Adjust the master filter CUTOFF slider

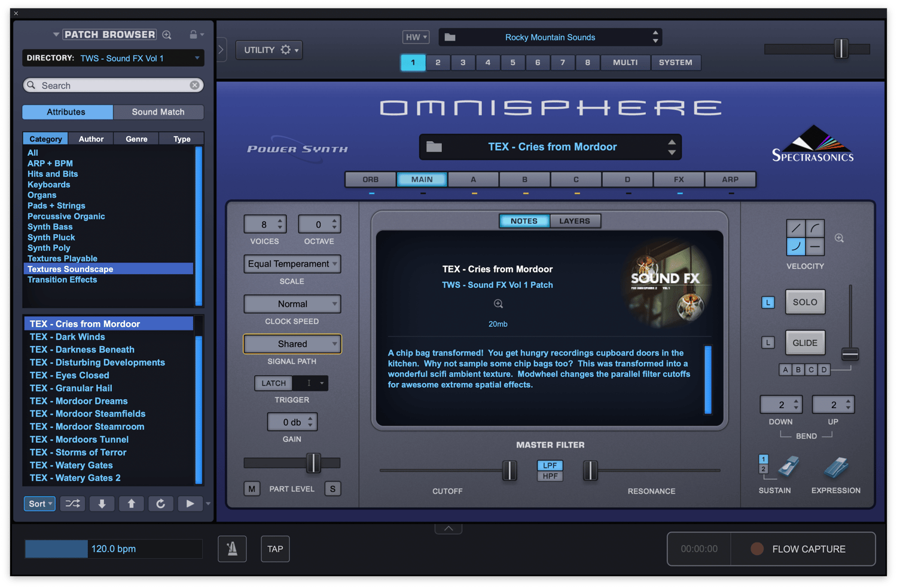pyautogui.click(x=509, y=470)
